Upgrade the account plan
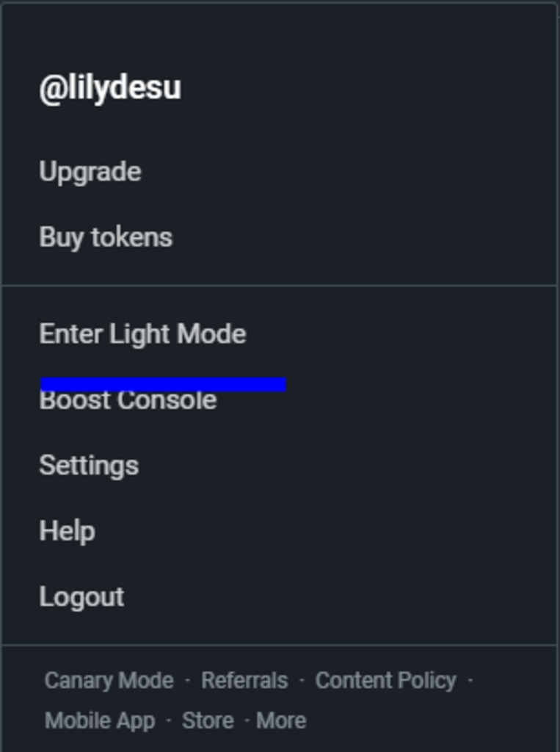The height and width of the screenshot is (752, 560). click(x=90, y=172)
